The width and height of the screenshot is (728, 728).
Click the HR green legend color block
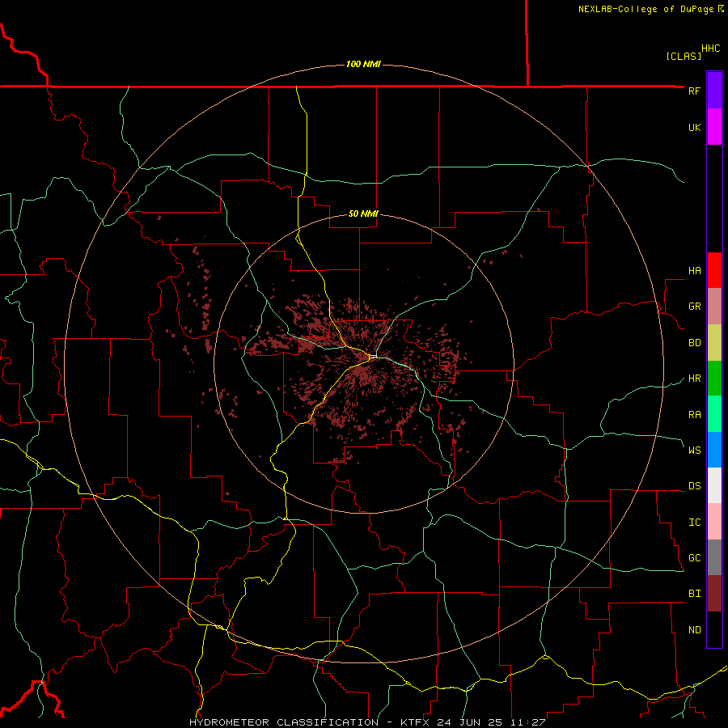coord(714,379)
